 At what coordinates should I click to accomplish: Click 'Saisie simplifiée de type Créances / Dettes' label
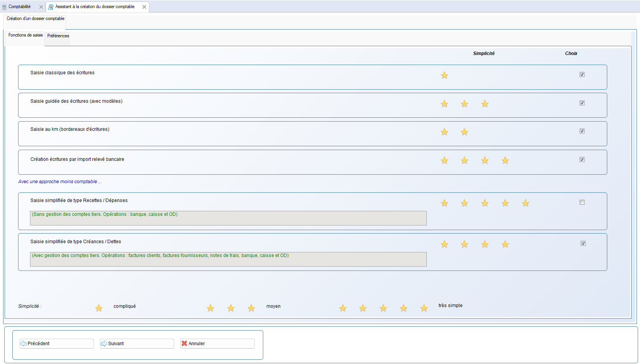click(76, 242)
